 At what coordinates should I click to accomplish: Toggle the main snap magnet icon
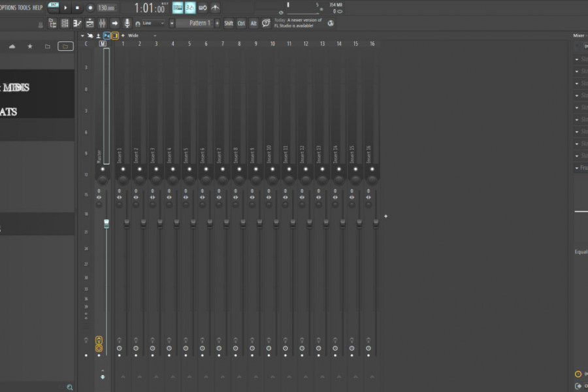pyautogui.click(x=138, y=24)
